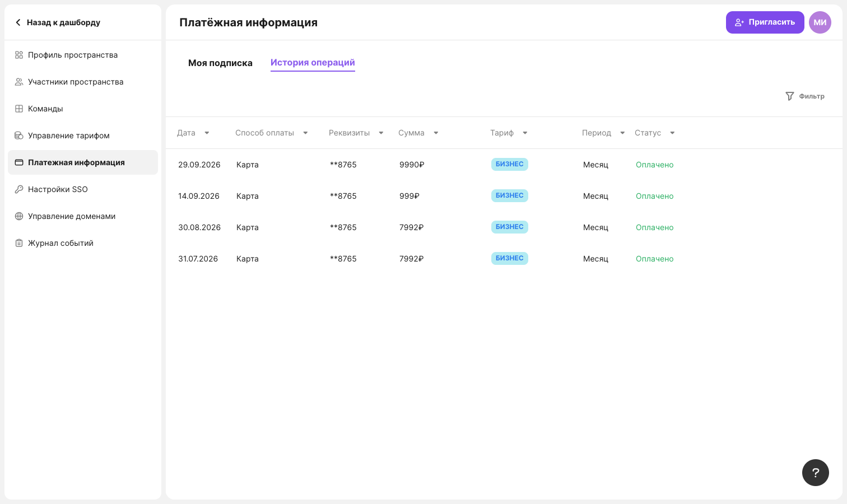
Task: Click Карта in the 30.08.2026 row
Action: pyautogui.click(x=248, y=227)
